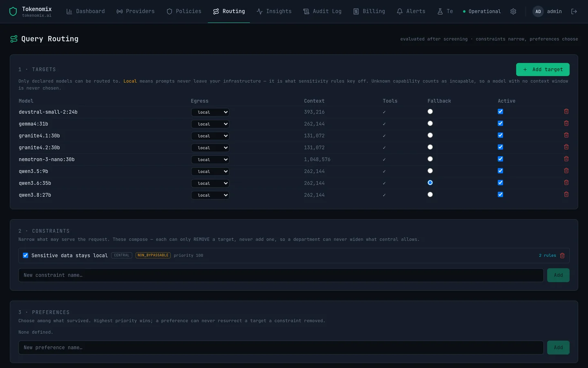Open Egress dropdown for nemotron-3-nano:30b
588x368 pixels.
(x=210, y=159)
